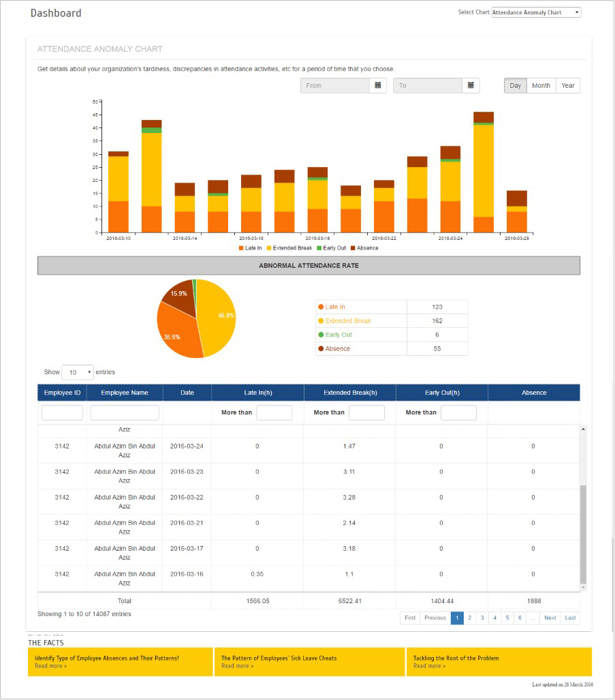Viewport: 615px width, 700px height.
Task: Click the Next page button
Action: coord(550,618)
